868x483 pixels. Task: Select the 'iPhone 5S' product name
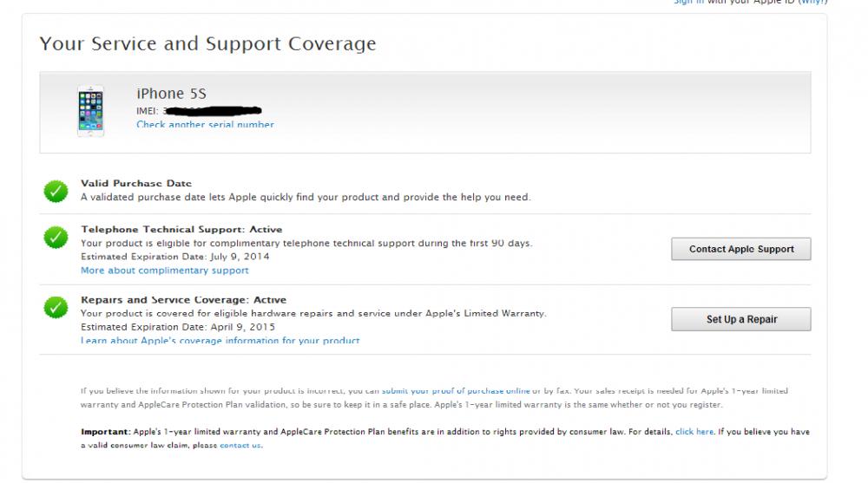pos(171,94)
